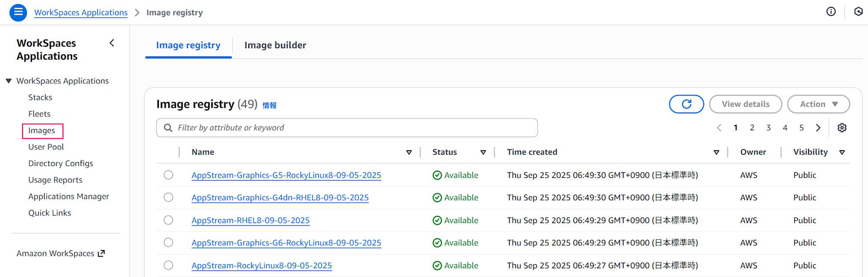This screenshot has height=277, width=868.
Task: Open the Action dropdown
Action: click(819, 104)
